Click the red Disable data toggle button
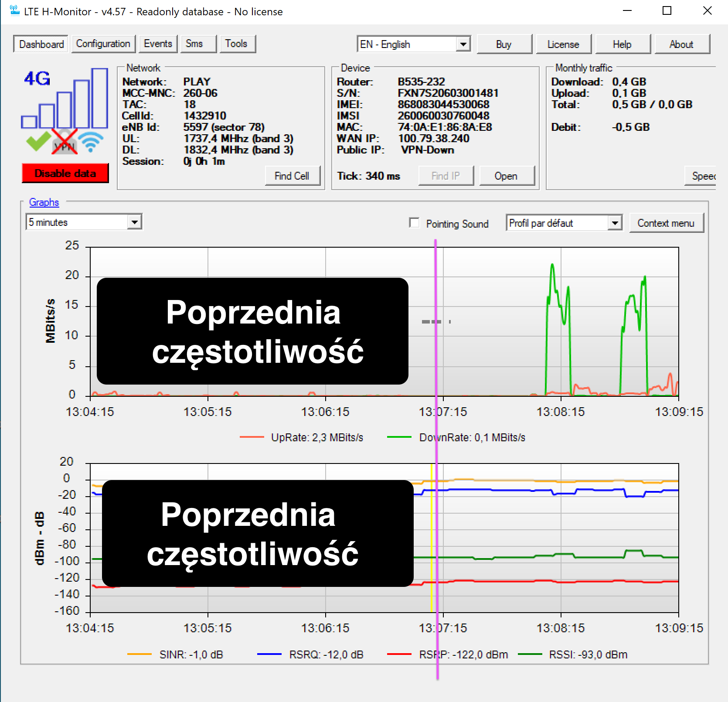Screen dimensions: 728x702 coord(65,173)
